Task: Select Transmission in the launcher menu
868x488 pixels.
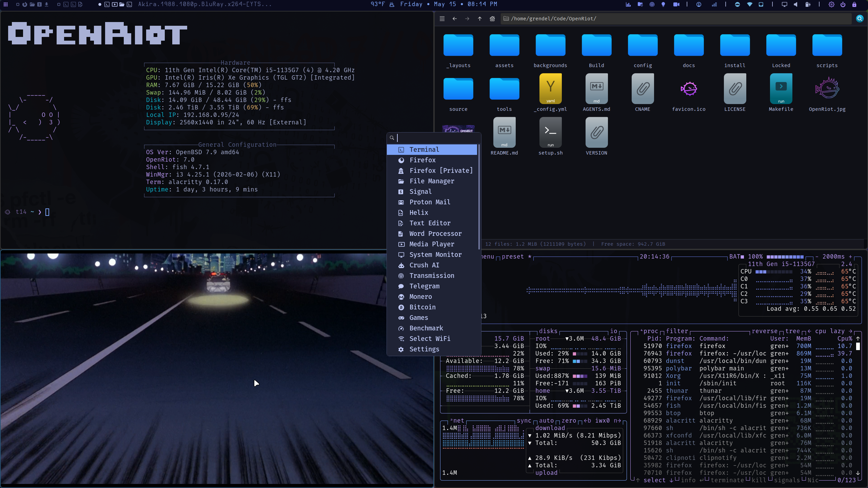Action: [432, 276]
